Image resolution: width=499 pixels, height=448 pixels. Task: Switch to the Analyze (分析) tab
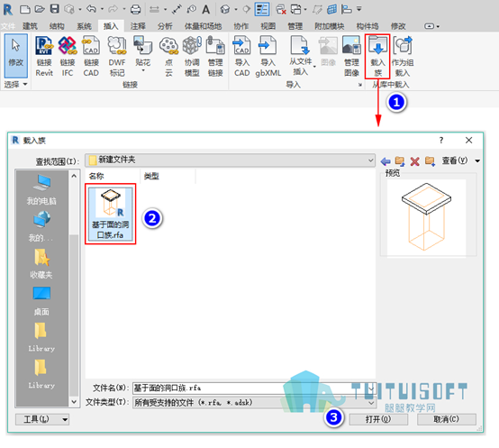coord(165,26)
